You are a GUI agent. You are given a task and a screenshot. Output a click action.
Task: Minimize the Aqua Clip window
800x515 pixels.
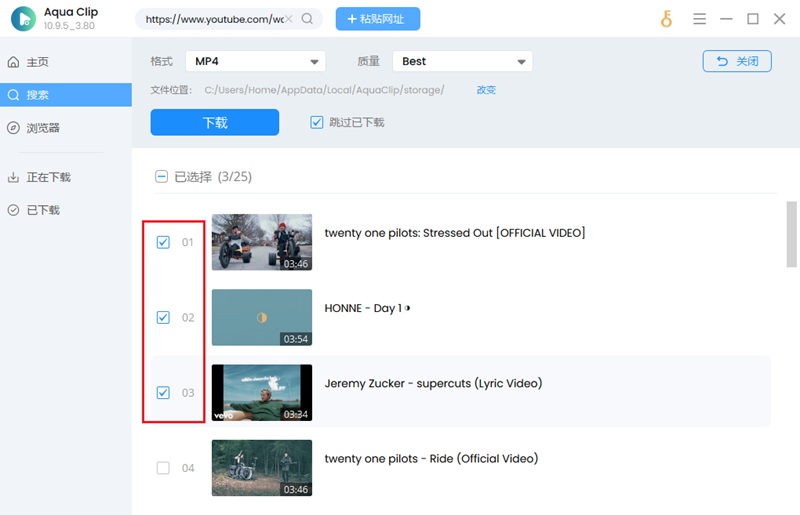click(x=726, y=19)
